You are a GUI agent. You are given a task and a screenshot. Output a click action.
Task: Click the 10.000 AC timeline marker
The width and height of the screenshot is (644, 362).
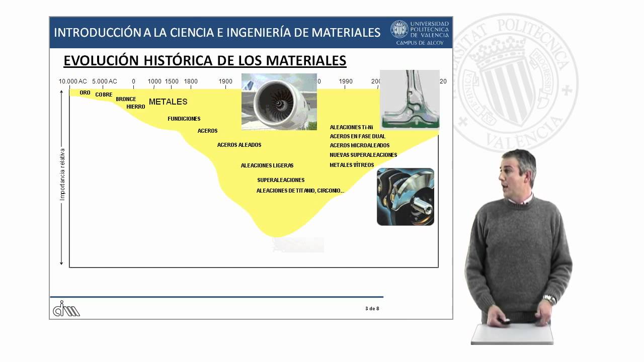pyautogui.click(x=73, y=81)
